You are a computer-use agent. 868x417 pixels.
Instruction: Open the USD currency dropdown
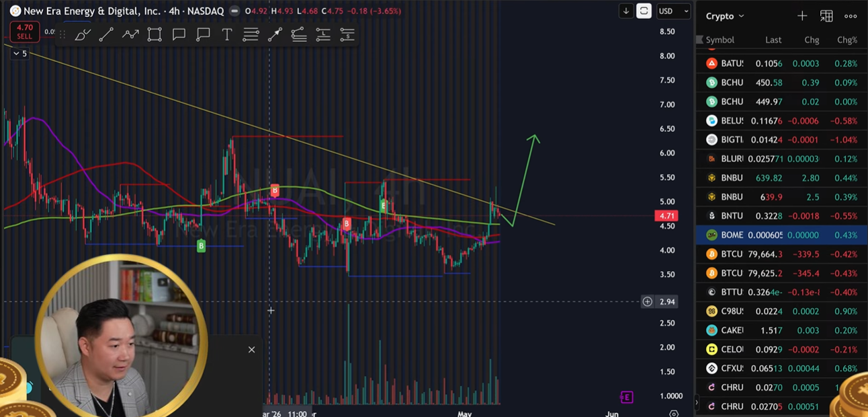point(674,11)
